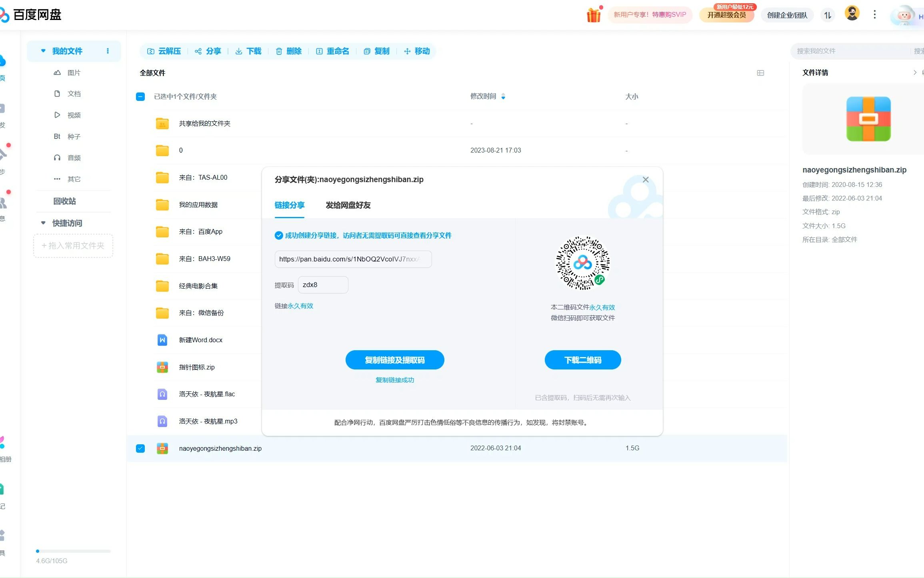Viewport: 924px width, 578px height.
Task: Click the naoyegongsizhengshiban.zip row icon
Action: click(162, 448)
